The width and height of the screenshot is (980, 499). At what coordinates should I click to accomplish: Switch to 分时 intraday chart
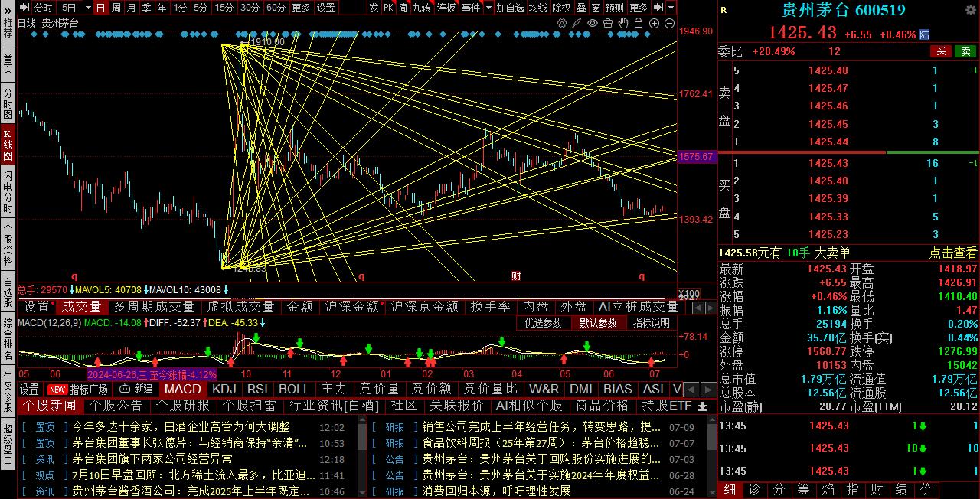pos(44,8)
